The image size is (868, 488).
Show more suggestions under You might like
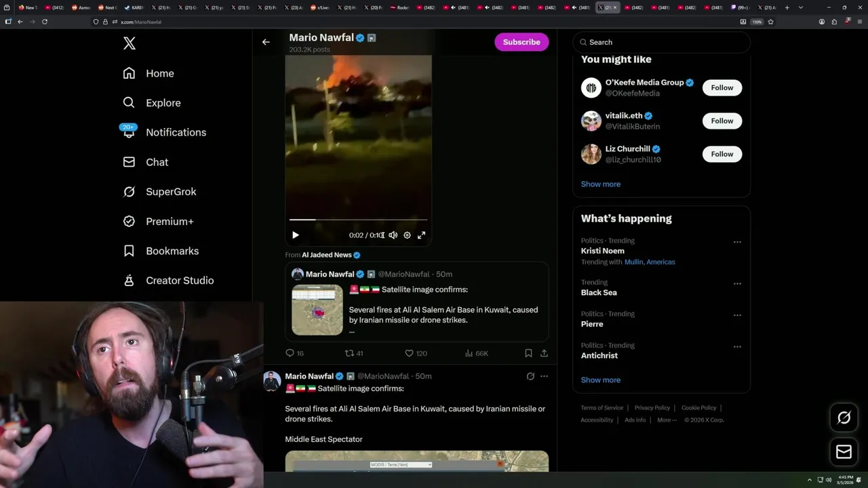pyautogui.click(x=601, y=184)
